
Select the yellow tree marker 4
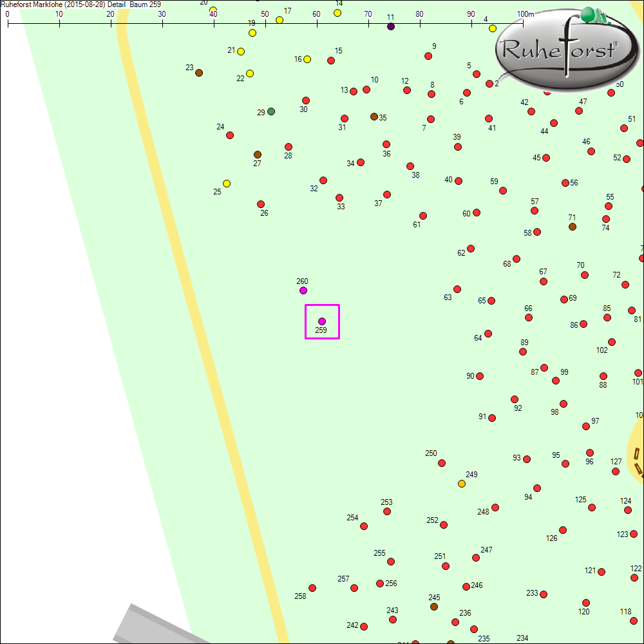[493, 28]
